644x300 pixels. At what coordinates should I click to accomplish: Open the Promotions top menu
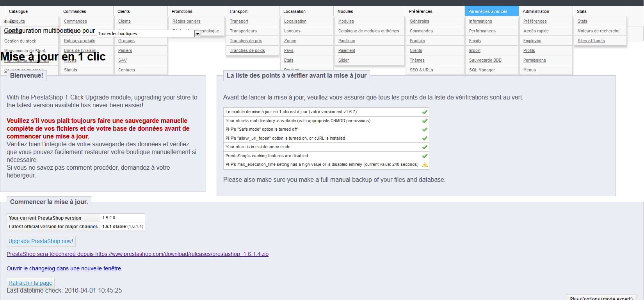[x=182, y=11]
